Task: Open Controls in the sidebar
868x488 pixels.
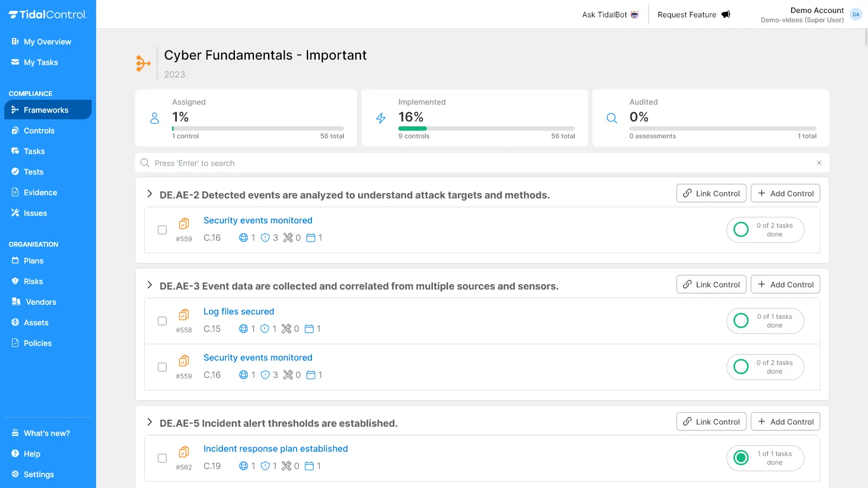Action: click(39, 131)
